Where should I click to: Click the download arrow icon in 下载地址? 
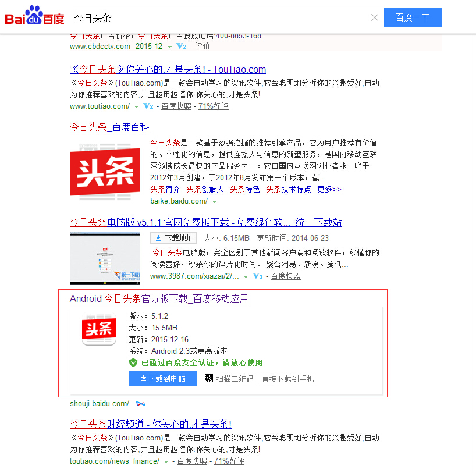[158, 239]
